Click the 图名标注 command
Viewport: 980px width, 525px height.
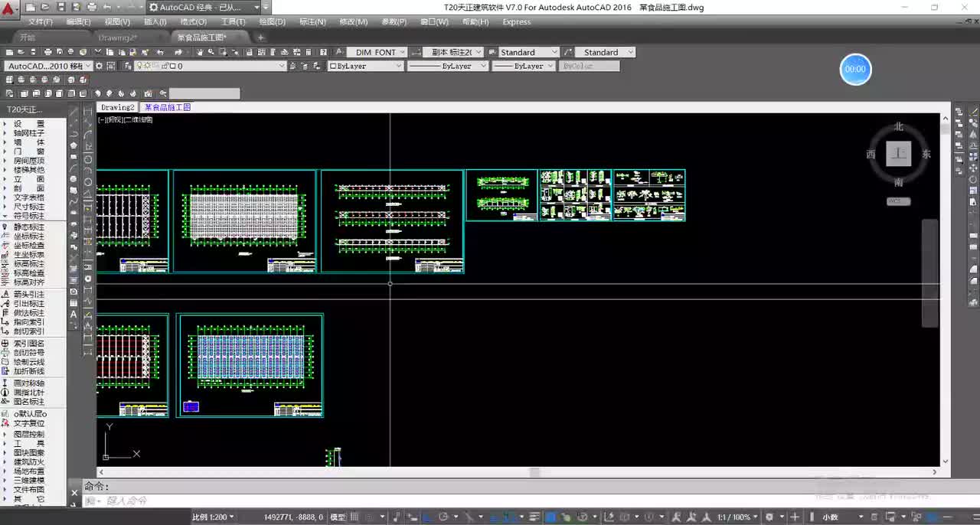pyautogui.click(x=29, y=402)
